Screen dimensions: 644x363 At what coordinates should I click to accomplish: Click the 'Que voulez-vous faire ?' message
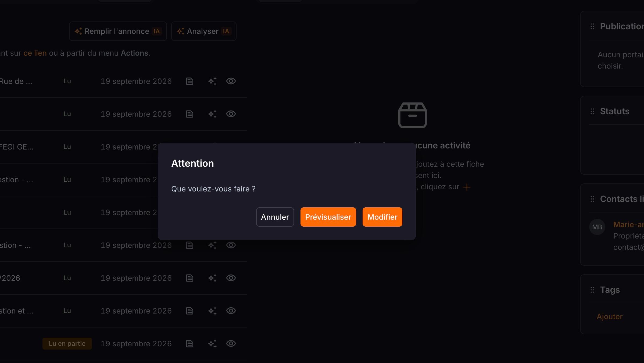pos(213,189)
